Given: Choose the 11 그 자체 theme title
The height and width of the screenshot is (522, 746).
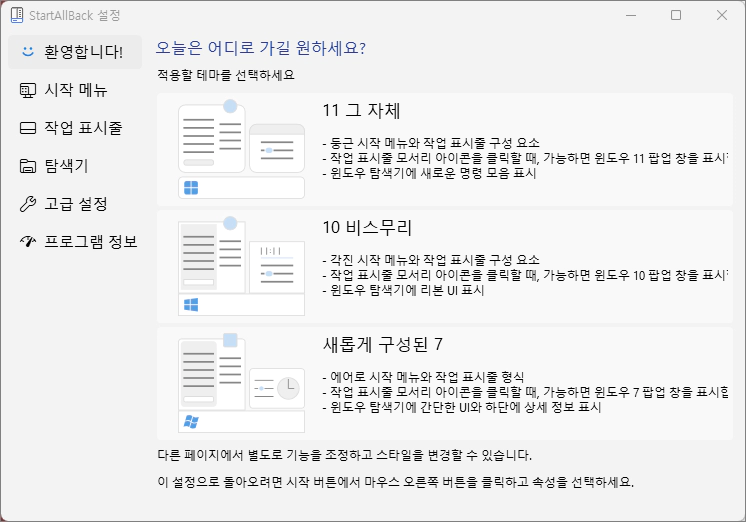Looking at the screenshot, I should pos(362,110).
